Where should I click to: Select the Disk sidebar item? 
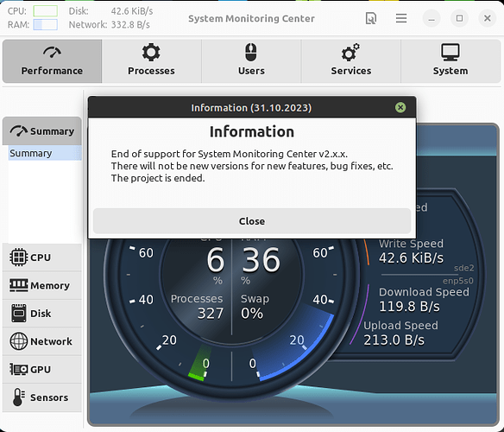pyautogui.click(x=42, y=314)
